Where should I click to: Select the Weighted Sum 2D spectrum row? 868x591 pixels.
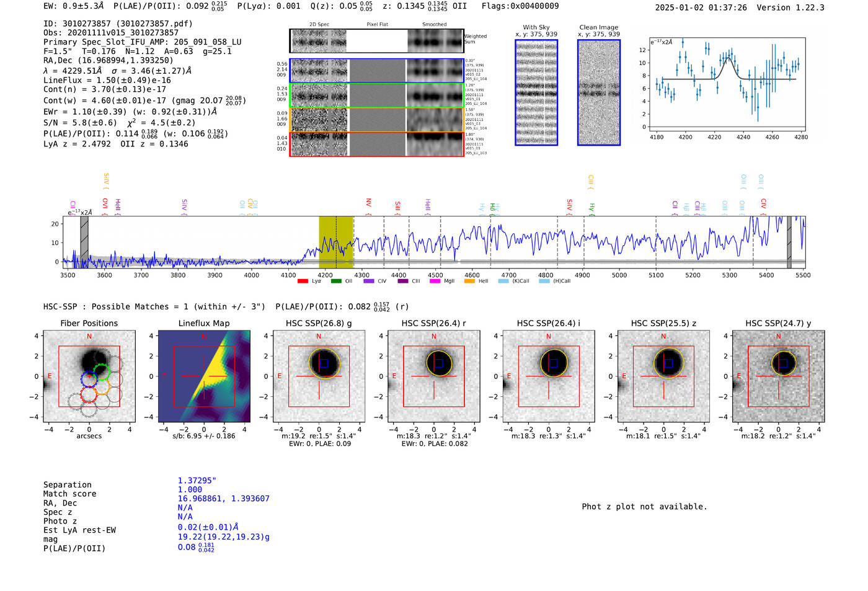[x=376, y=41]
